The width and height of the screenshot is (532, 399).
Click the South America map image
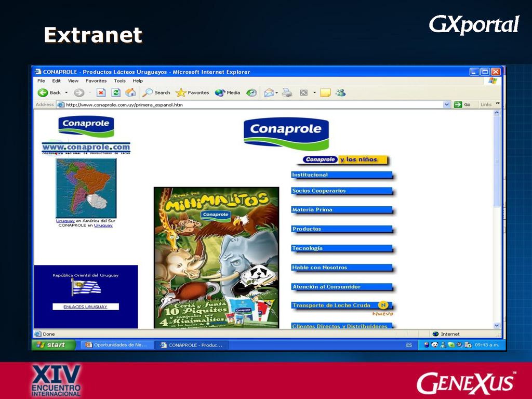86,188
